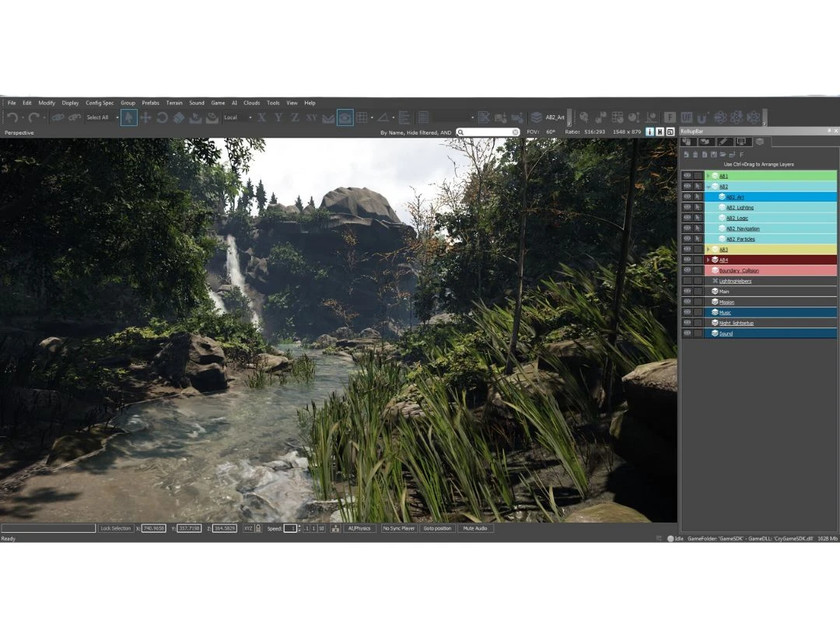The image size is (840, 630).
Task: Select the red Boundary_Collision layer row
Action: (x=770, y=271)
